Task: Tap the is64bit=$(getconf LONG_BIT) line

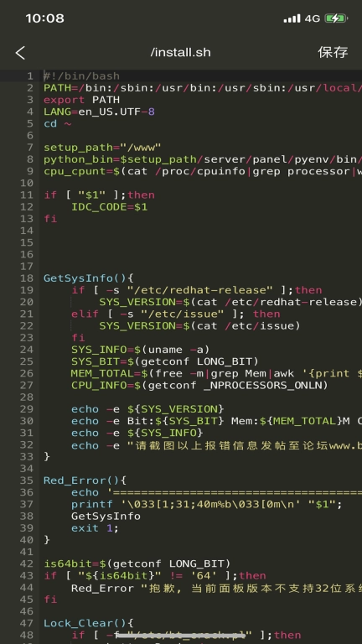Action: (x=137, y=563)
